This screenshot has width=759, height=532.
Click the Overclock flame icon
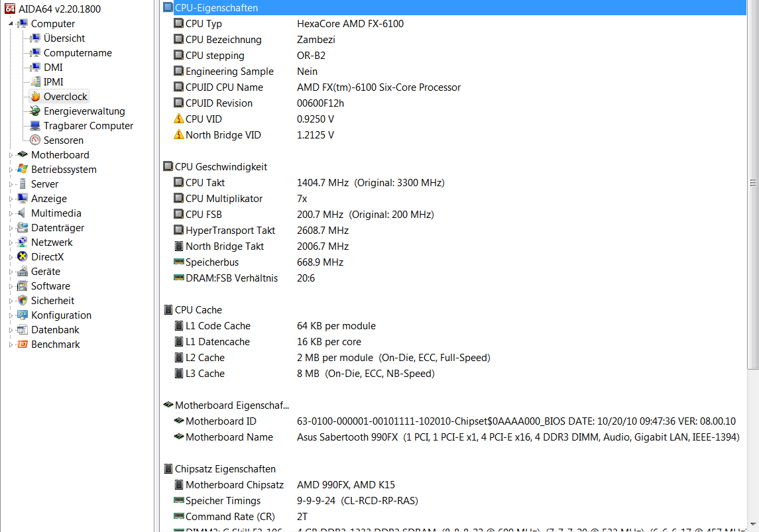(x=35, y=96)
